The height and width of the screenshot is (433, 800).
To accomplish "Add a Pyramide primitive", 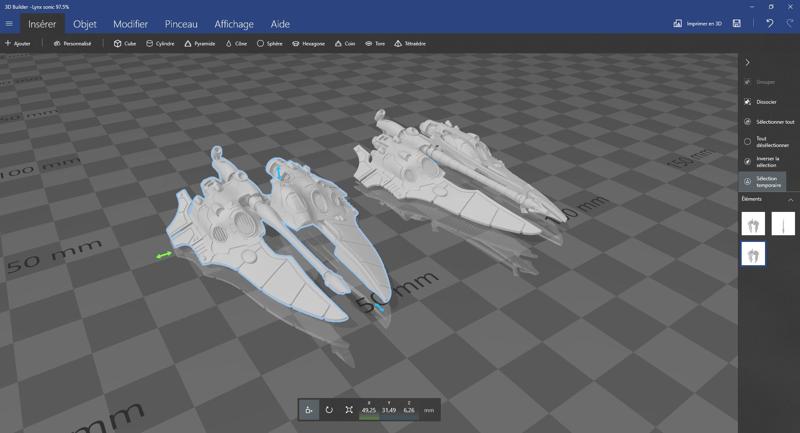I will point(200,44).
